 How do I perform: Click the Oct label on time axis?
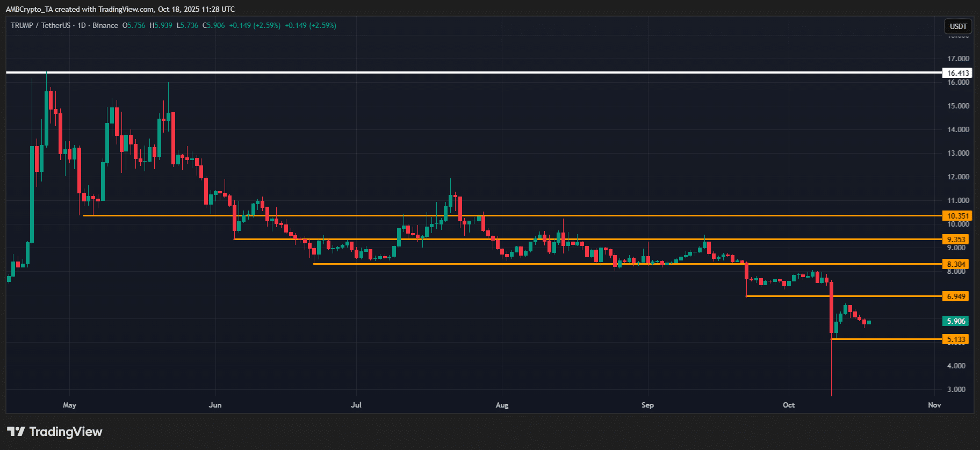point(789,405)
